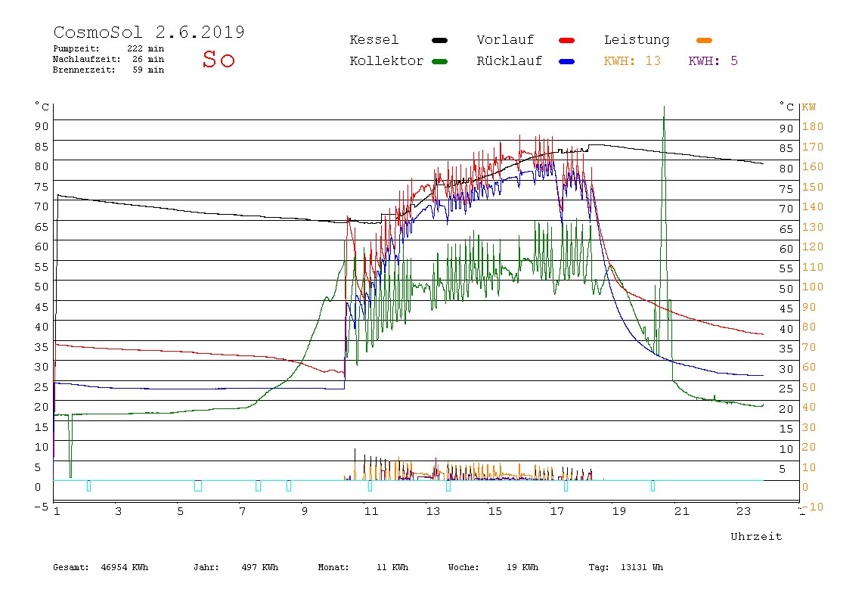Select the "Jahr:" label
This screenshot has width=868, height=614.
click(206, 567)
